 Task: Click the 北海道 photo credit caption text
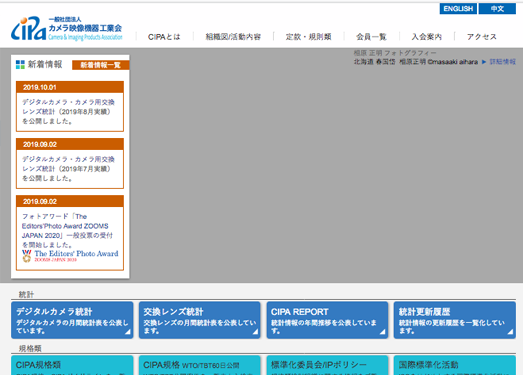[x=416, y=62]
